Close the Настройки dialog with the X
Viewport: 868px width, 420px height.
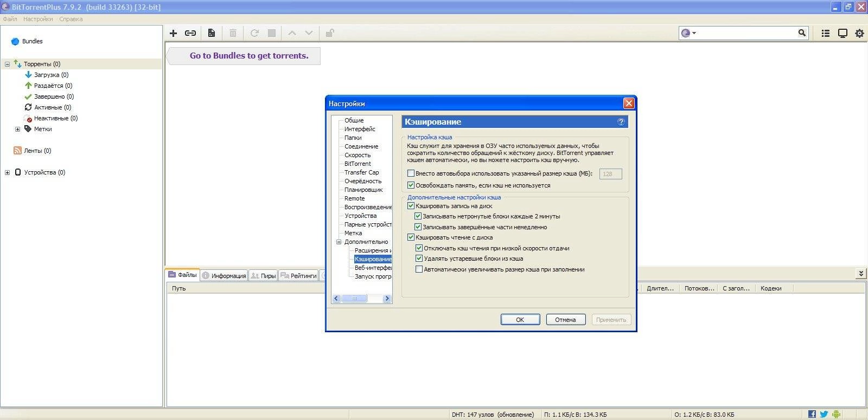[629, 104]
